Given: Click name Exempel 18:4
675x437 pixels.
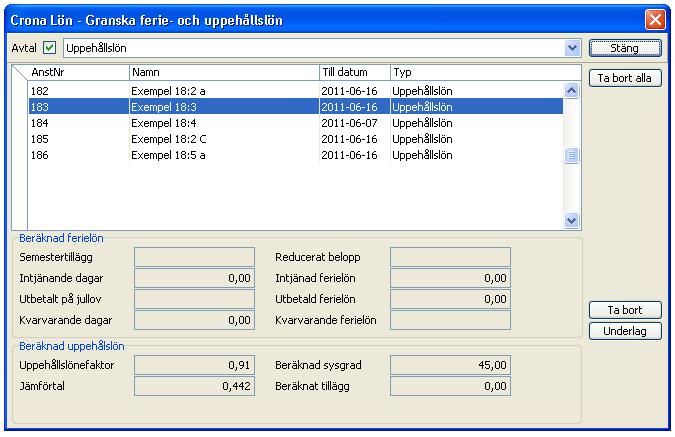Looking at the screenshot, I should pyautogui.click(x=164, y=123).
